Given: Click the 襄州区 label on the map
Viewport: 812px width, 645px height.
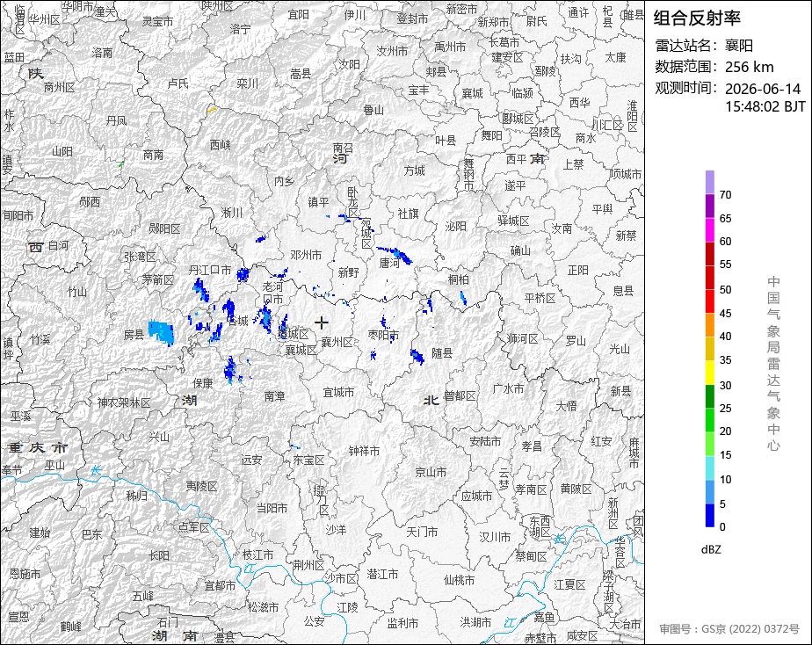Looking at the screenshot, I should pyautogui.click(x=337, y=342).
